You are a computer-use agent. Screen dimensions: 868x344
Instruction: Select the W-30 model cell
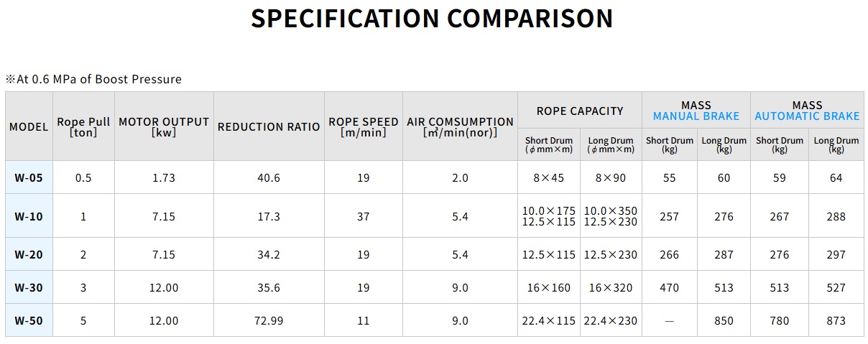tap(29, 287)
